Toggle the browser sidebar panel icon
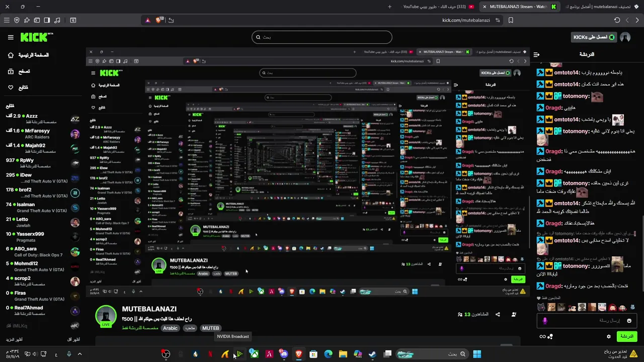Screen dimensions: 644x362 [47, 20]
